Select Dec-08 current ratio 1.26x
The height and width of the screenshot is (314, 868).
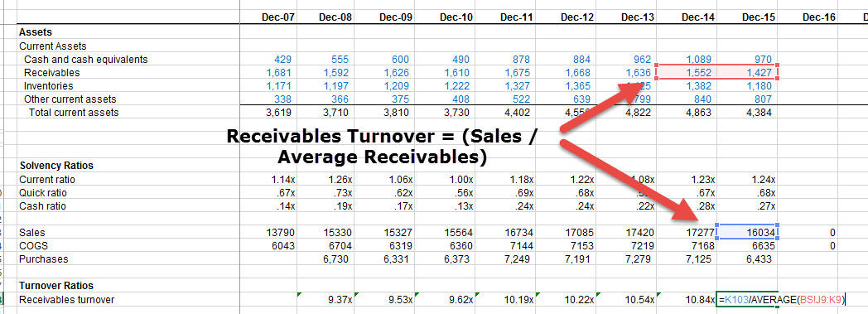point(325,180)
